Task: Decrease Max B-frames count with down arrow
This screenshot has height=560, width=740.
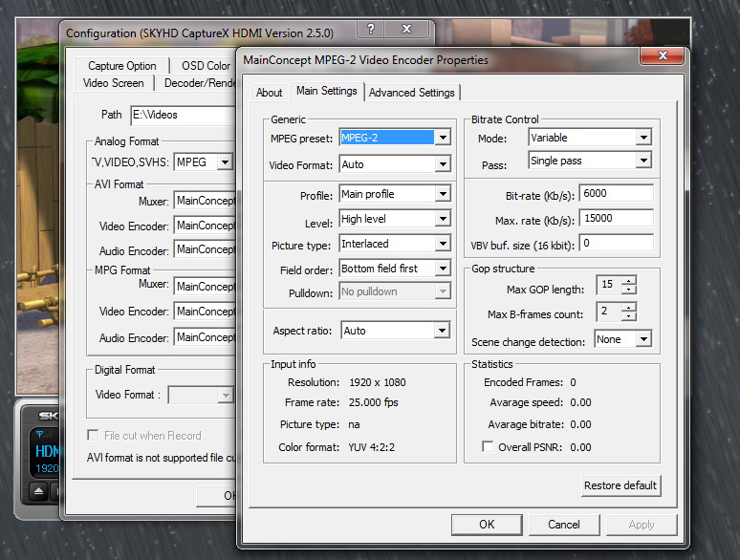Action: click(628, 316)
